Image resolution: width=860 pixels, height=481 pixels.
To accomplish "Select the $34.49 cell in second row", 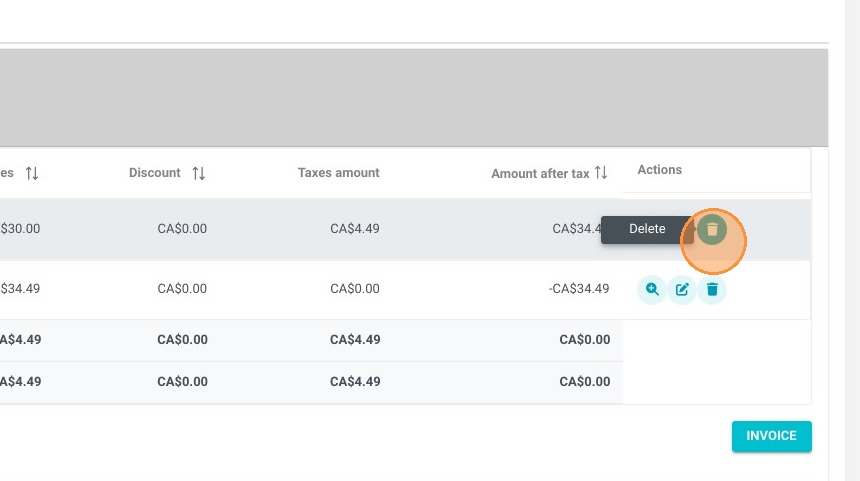I will (x=20, y=288).
